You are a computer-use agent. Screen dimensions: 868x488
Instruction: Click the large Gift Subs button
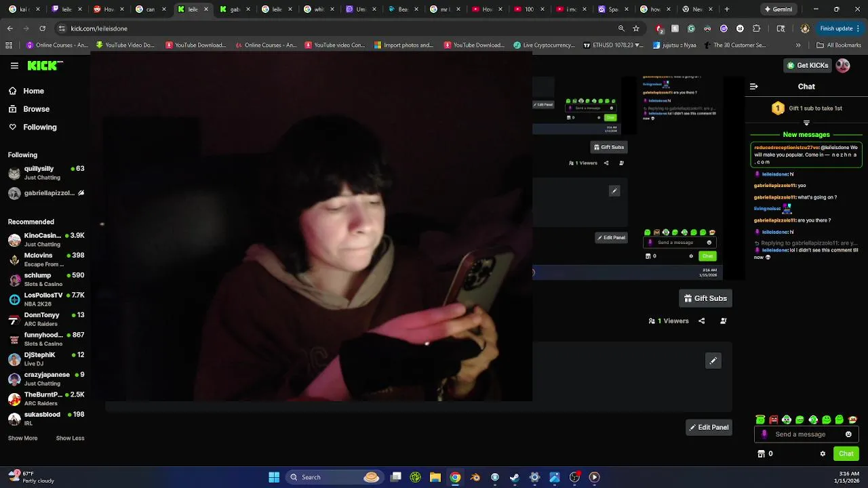pos(705,298)
